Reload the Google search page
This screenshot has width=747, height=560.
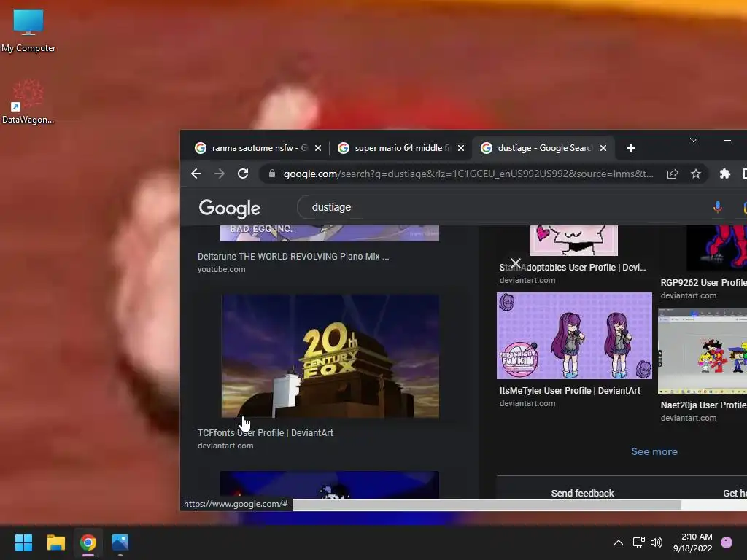pyautogui.click(x=243, y=174)
